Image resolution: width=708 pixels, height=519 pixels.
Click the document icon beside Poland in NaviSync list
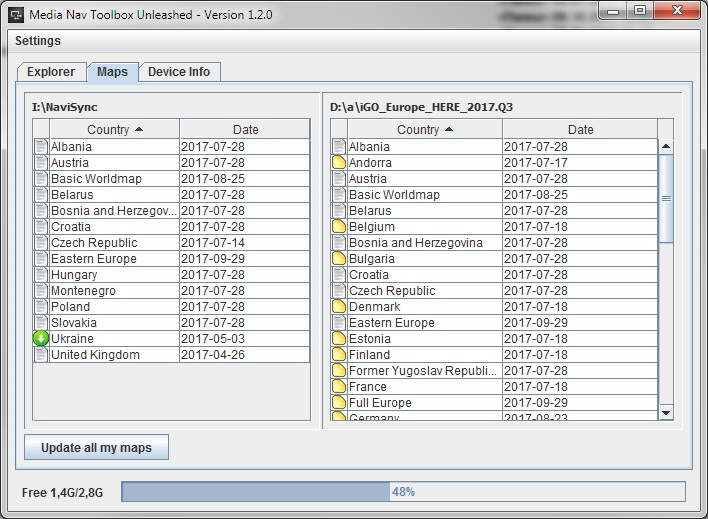pos(41,306)
